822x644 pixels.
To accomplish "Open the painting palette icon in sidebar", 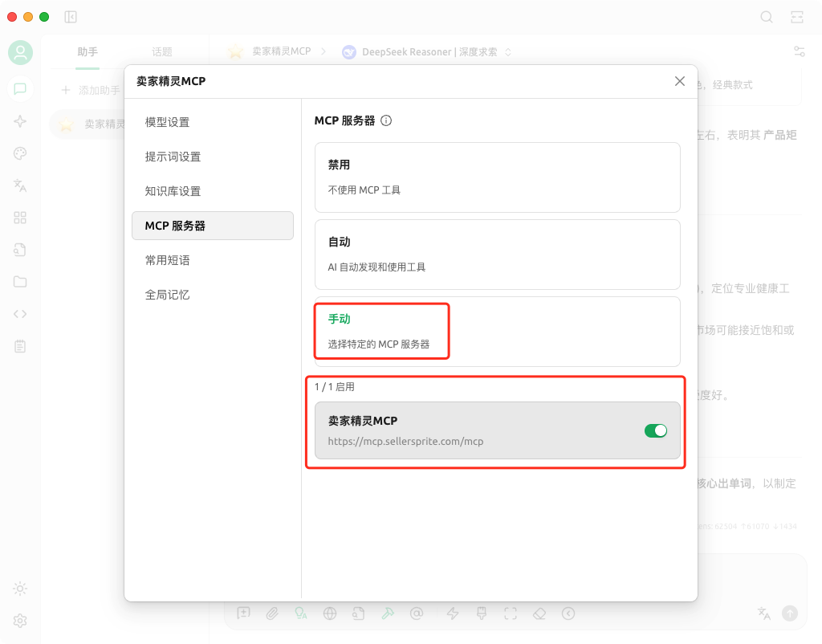I will click(20, 153).
